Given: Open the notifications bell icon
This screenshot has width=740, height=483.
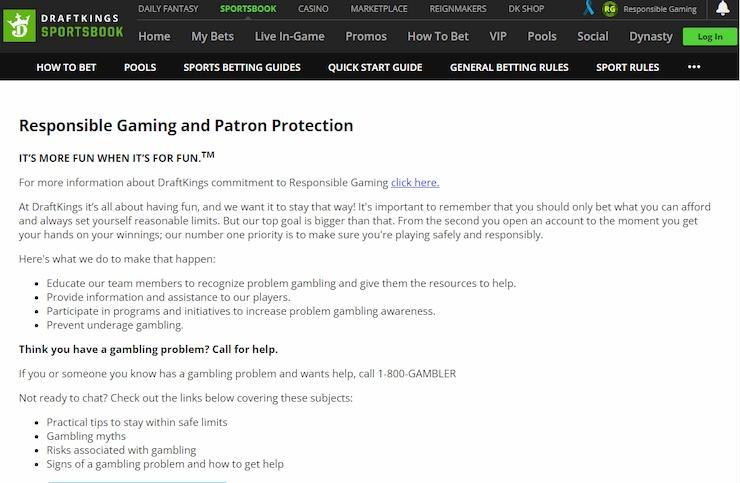Looking at the screenshot, I should point(723,8).
